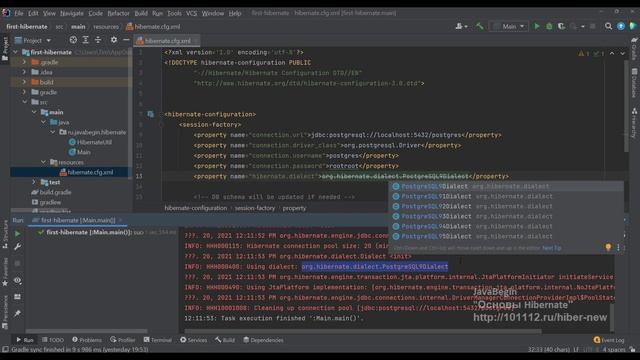Viewport: 640px width, 360px height.
Task: Collapse the src folder
Action: point(24,102)
